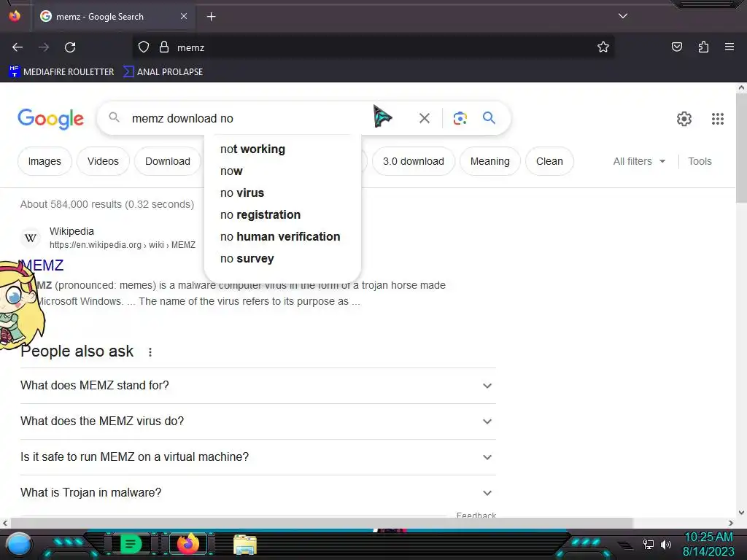The width and height of the screenshot is (747, 560).
Task: Choose suggestion "now"
Action: click(282, 171)
